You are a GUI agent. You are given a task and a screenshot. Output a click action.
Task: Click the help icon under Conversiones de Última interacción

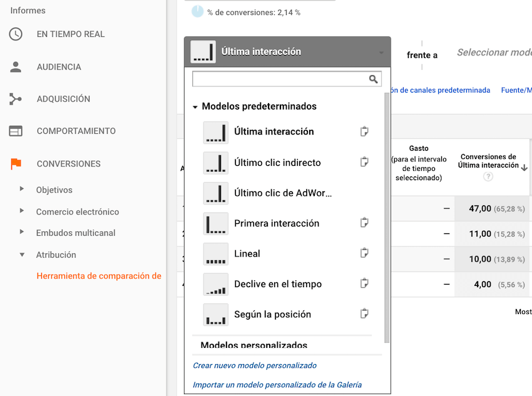[488, 176]
